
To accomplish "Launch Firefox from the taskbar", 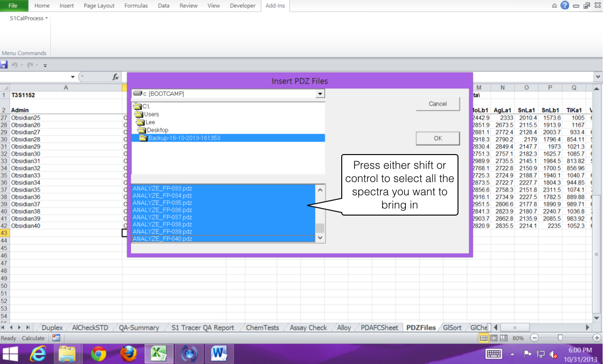I will click(128, 353).
